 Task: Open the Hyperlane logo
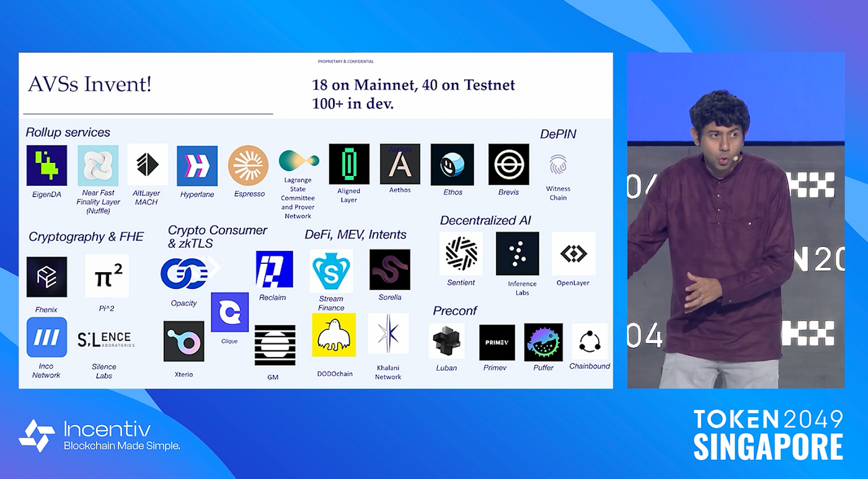[197, 166]
